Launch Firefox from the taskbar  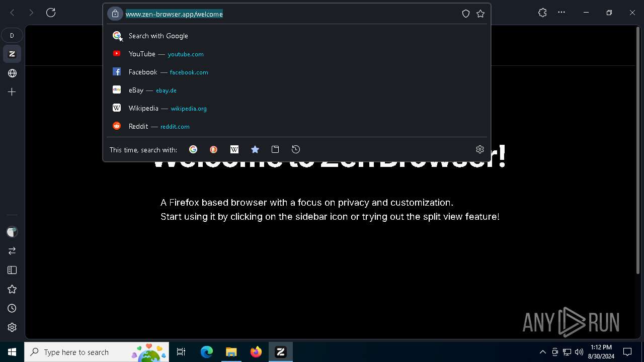[256, 352]
